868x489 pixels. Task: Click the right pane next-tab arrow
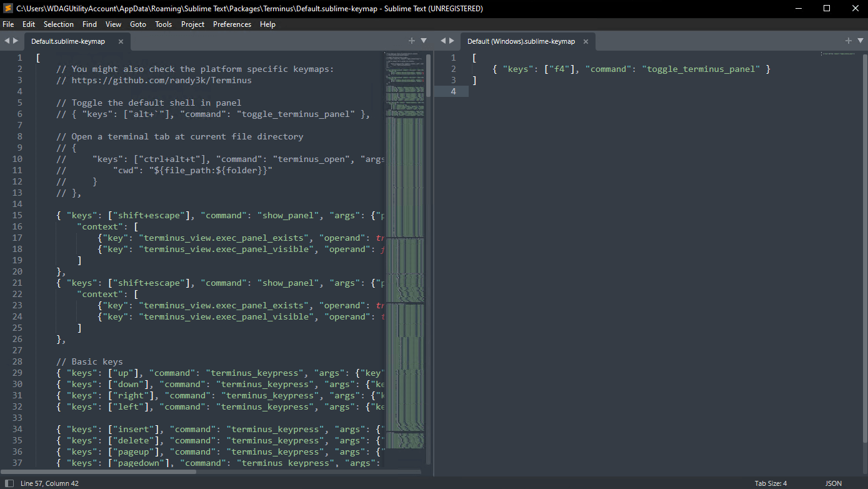point(452,41)
